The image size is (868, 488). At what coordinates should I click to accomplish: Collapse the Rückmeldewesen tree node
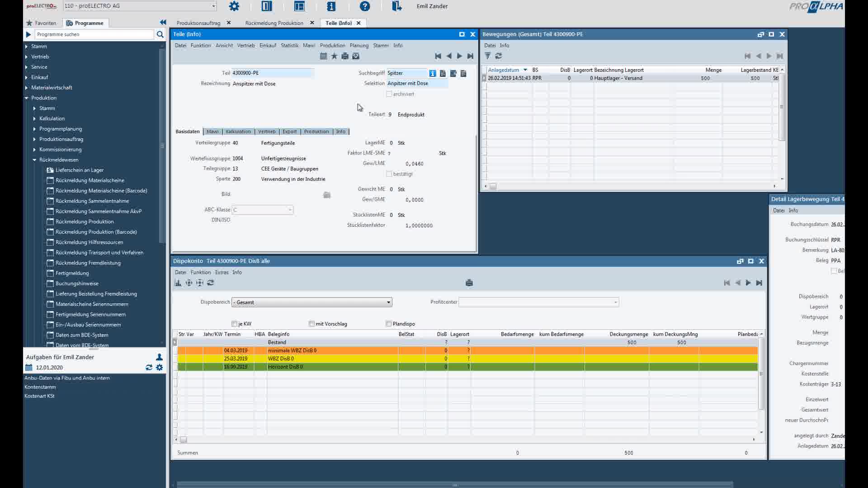34,160
